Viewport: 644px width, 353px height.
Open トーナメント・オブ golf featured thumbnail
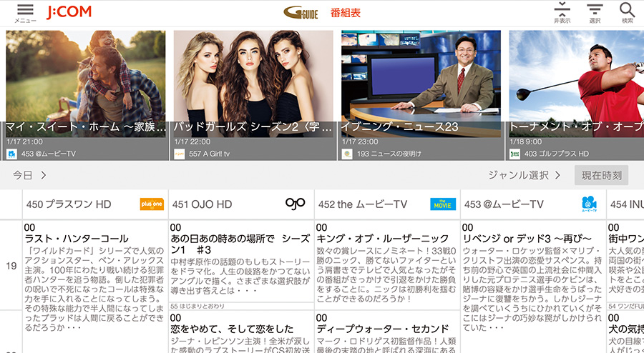(x=576, y=84)
